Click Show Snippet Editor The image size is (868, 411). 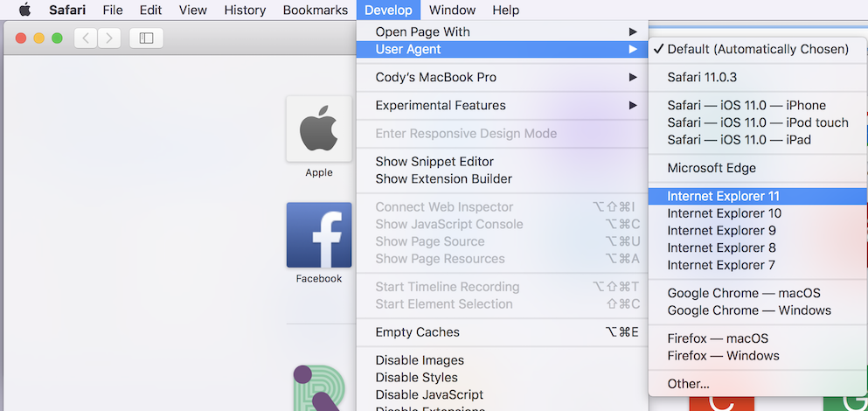click(x=434, y=161)
